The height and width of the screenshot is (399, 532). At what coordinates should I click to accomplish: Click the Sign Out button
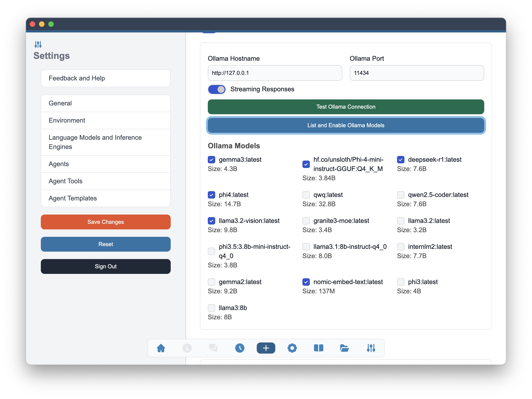pyautogui.click(x=106, y=266)
